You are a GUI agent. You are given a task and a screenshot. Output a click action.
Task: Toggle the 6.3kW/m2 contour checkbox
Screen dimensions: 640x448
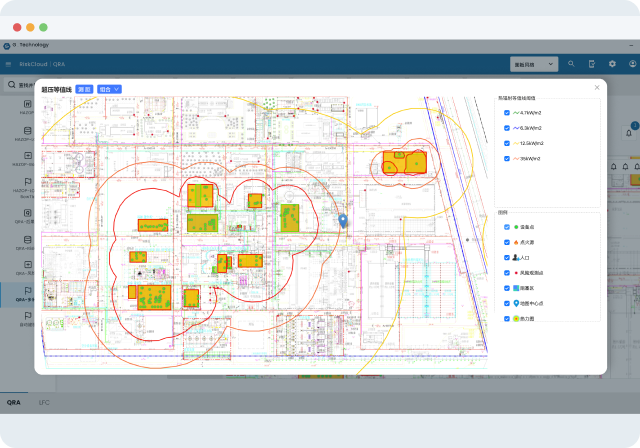tap(507, 128)
